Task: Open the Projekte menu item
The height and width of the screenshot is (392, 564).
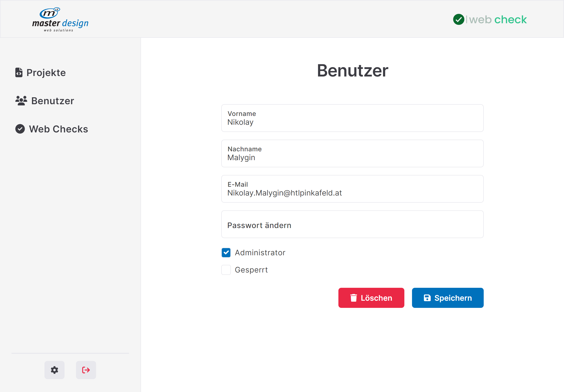Action: coord(46,72)
